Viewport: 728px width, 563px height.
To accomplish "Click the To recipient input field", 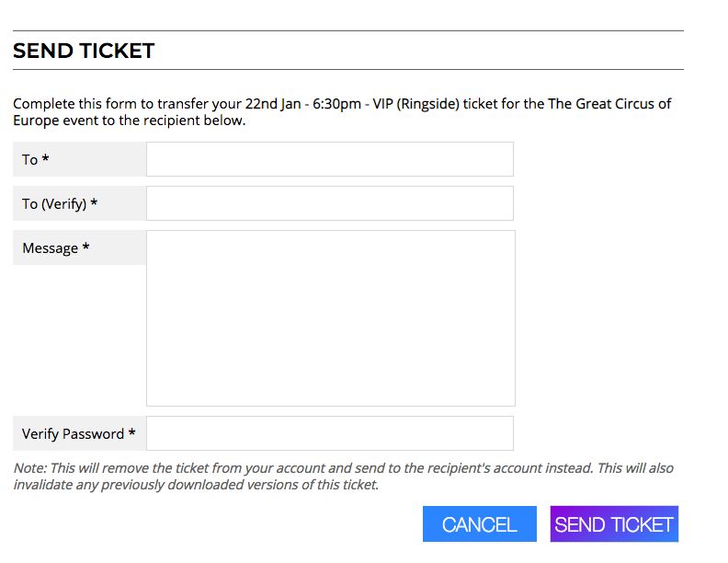I will point(329,159).
